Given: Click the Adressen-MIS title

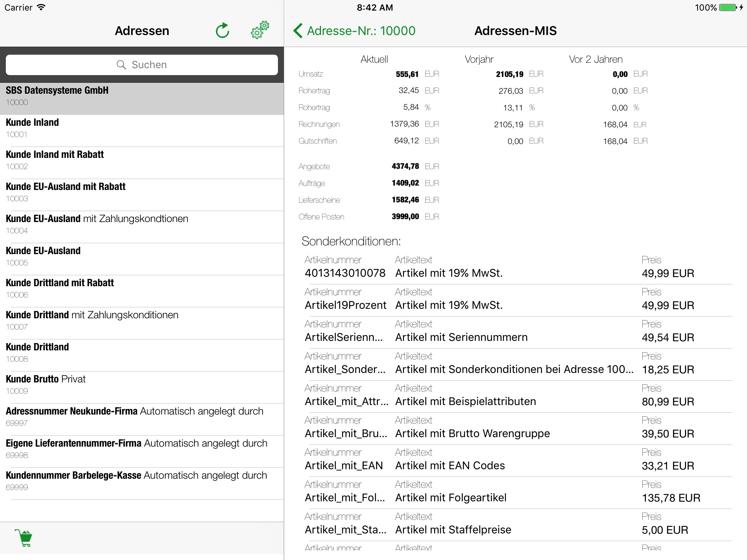Looking at the screenshot, I should (515, 31).
